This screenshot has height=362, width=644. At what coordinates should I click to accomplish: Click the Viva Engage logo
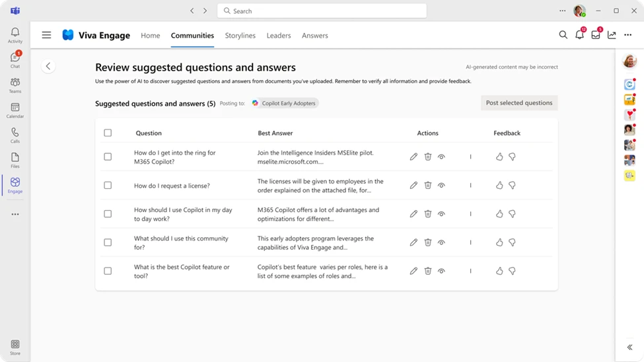[68, 35]
